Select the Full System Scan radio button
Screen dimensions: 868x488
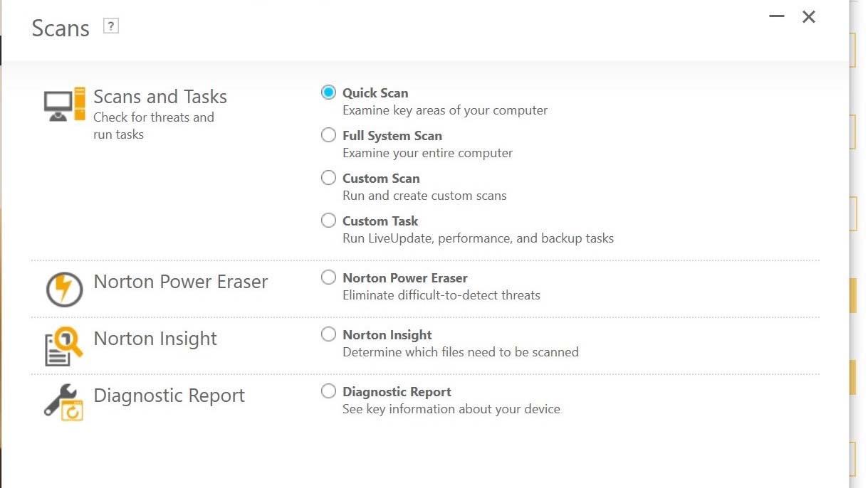pos(328,135)
